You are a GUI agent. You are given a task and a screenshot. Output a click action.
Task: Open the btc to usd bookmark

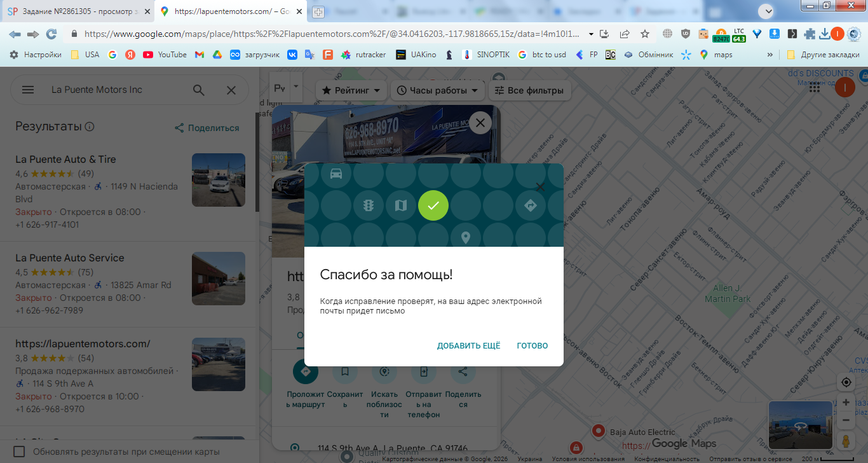[542, 55]
